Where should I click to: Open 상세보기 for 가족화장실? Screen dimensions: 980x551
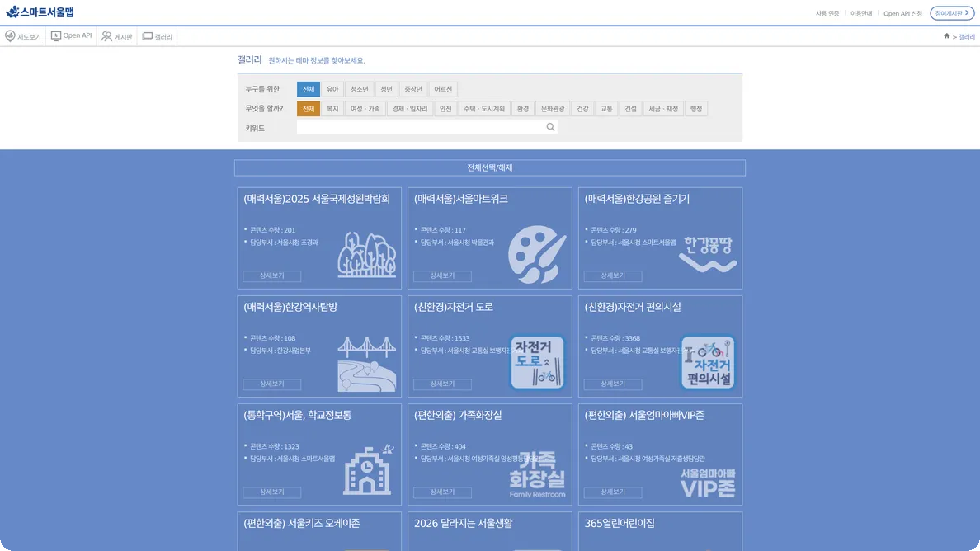[x=442, y=492]
